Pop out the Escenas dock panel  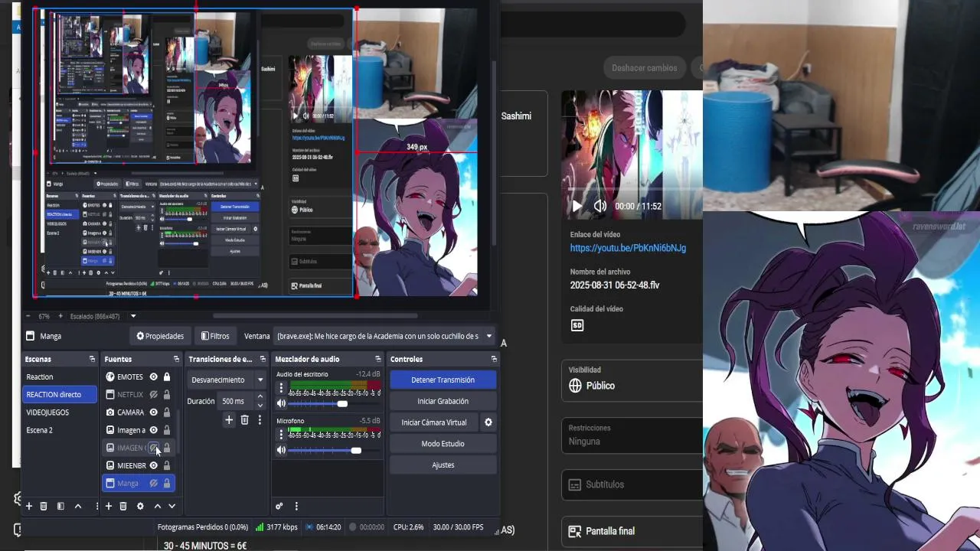92,359
